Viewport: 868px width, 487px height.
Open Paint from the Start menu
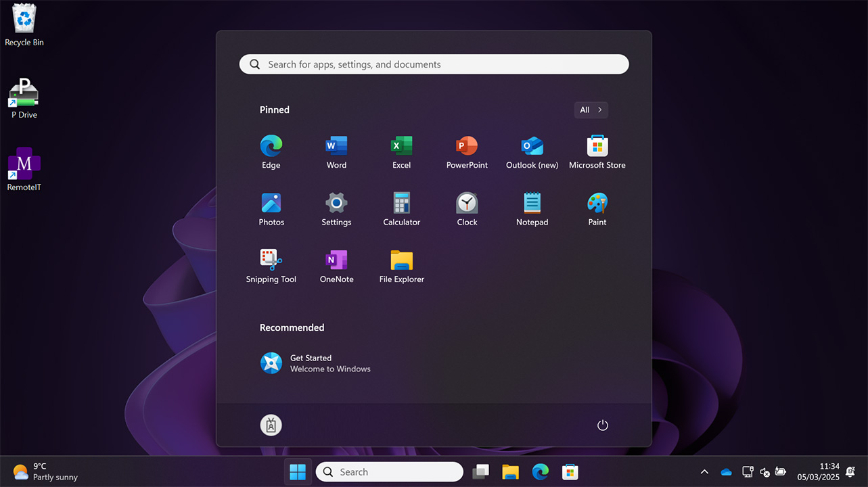[597, 208]
